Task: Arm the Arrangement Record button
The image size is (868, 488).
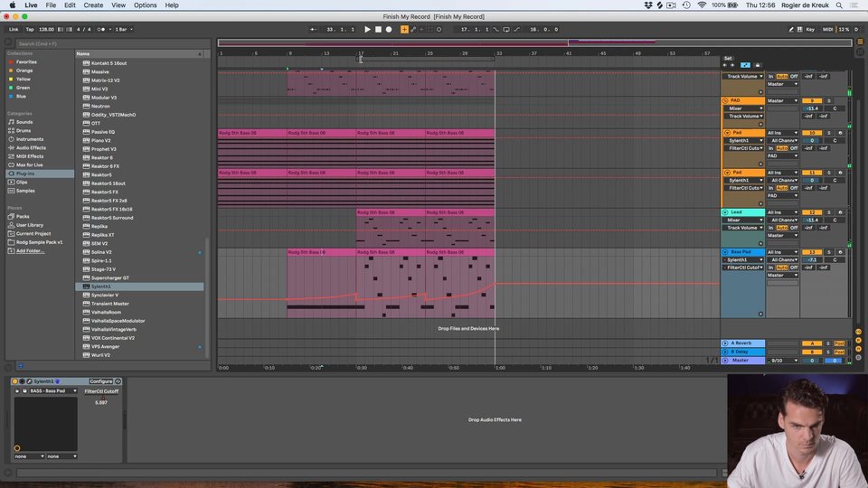Action: pos(389,29)
